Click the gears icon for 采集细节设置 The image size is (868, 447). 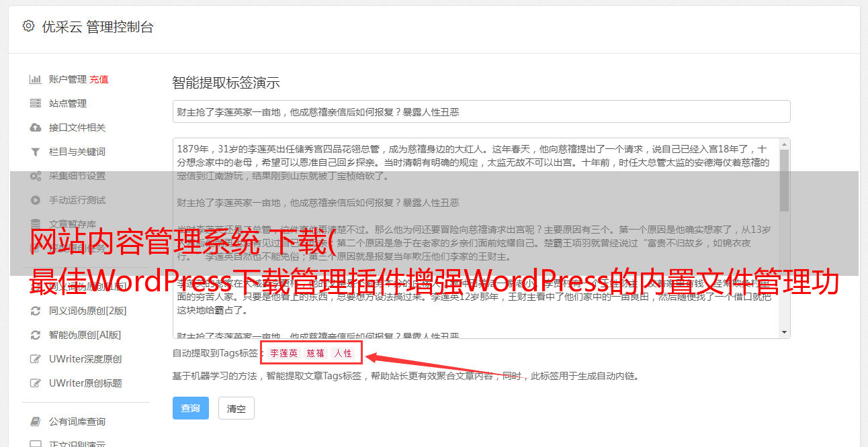pos(36,176)
